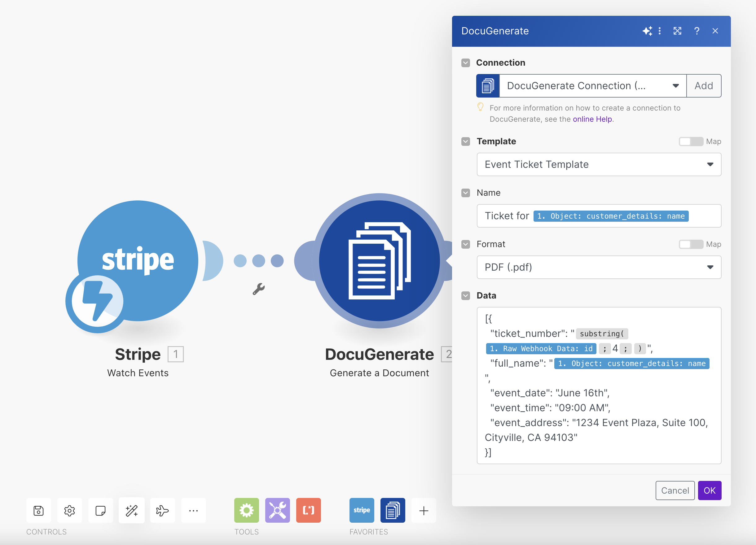Open the DocuGenerate Connection dropdown
This screenshot has width=756, height=545.
pyautogui.click(x=593, y=86)
